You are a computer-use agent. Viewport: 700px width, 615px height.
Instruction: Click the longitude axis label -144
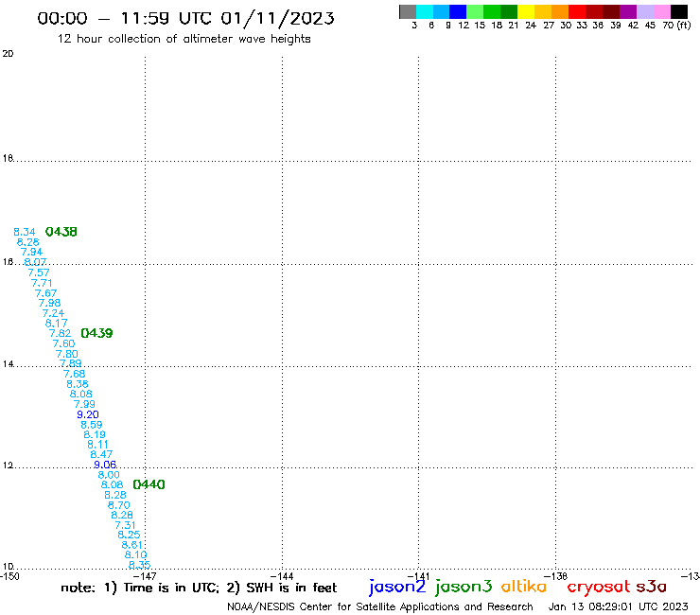(x=282, y=576)
